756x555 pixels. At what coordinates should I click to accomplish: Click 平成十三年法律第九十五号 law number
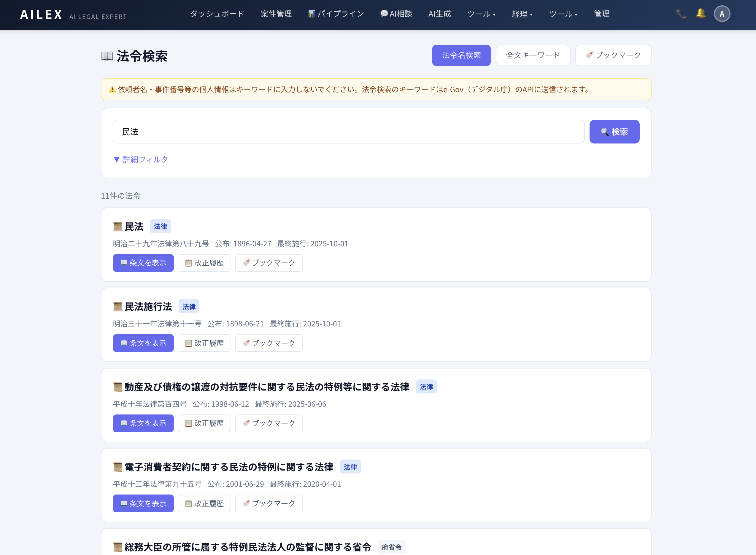157,484
